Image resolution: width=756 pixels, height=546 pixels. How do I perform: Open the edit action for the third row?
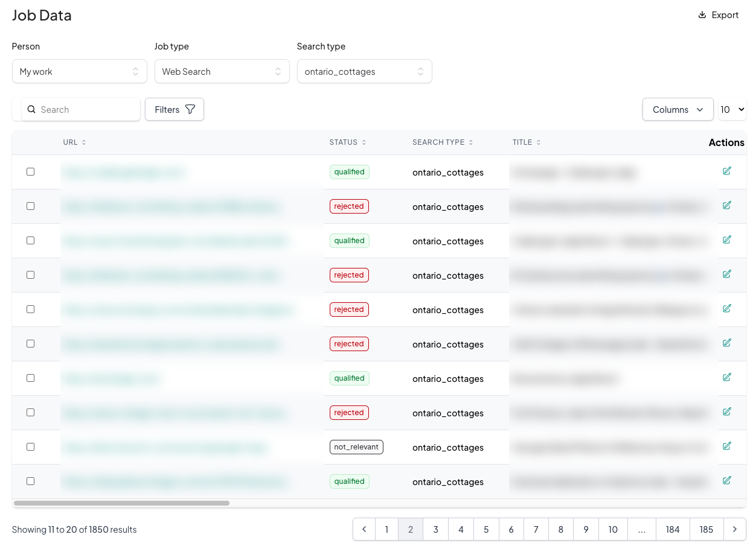click(x=726, y=240)
